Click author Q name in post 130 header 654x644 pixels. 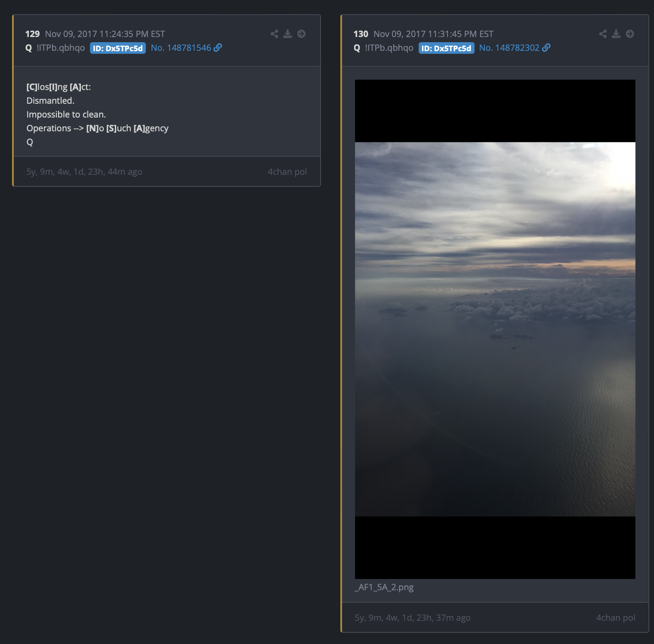357,48
